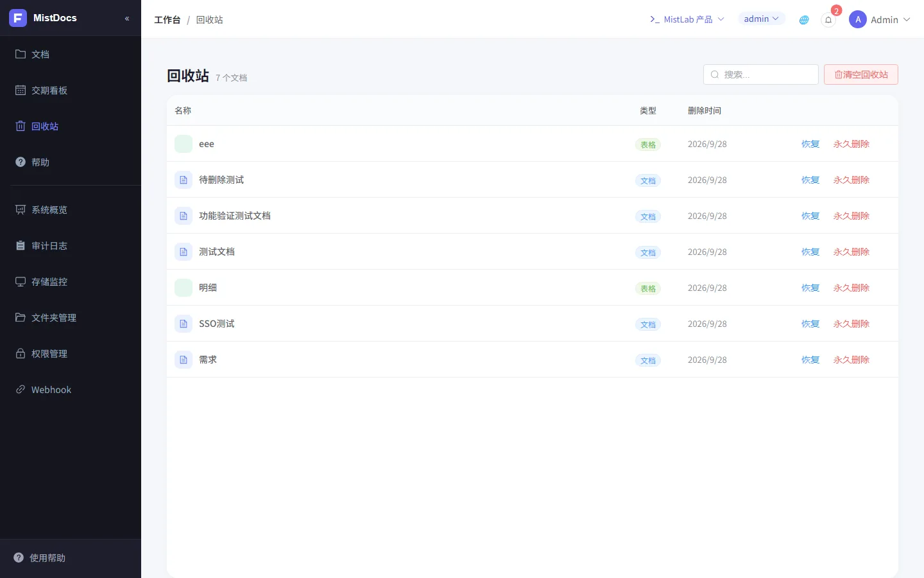Focus the 搜索 input field

coord(761,74)
